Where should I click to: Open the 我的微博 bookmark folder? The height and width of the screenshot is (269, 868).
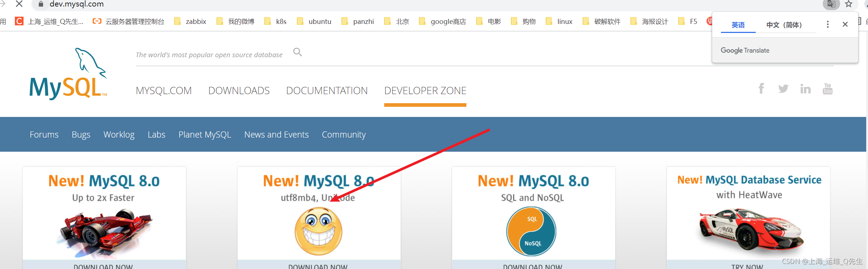[x=235, y=21]
